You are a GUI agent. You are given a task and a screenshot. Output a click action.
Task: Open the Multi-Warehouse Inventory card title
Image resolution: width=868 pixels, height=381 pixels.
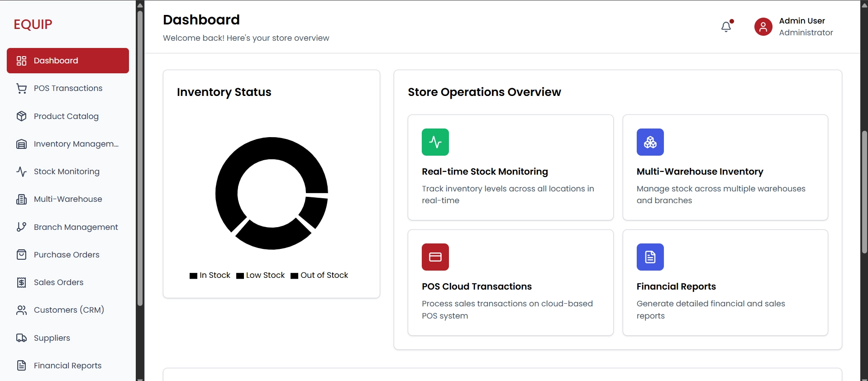tap(700, 171)
